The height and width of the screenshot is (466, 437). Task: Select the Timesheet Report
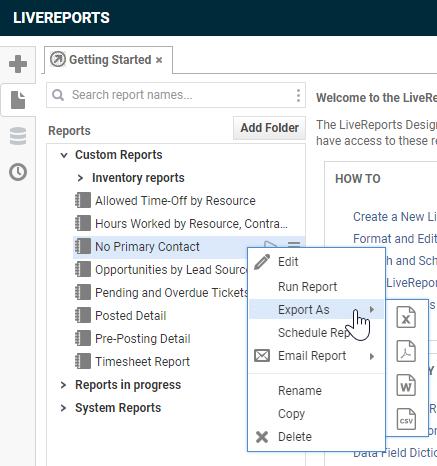pos(142,362)
